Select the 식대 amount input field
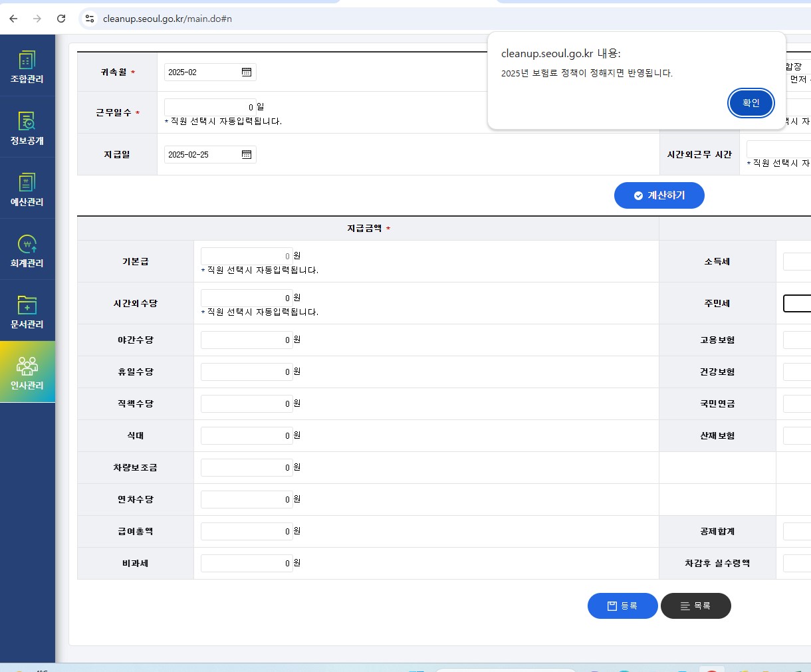This screenshot has width=811, height=672. click(246, 436)
